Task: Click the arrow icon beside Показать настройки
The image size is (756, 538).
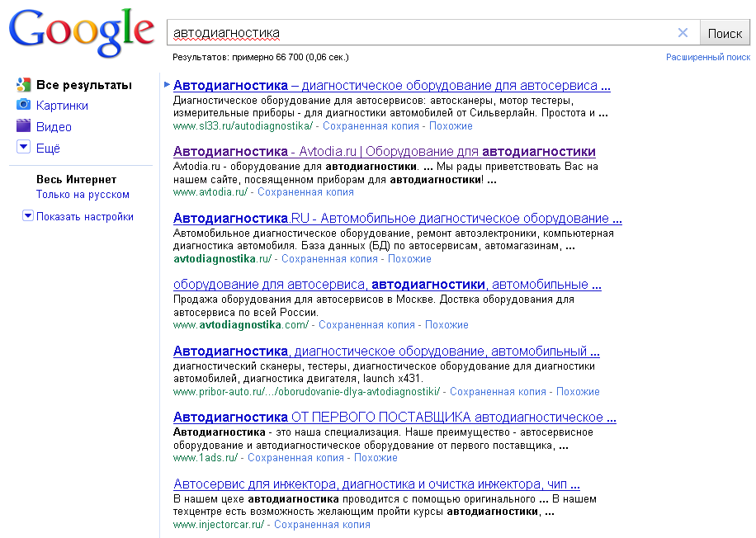Action: [29, 216]
